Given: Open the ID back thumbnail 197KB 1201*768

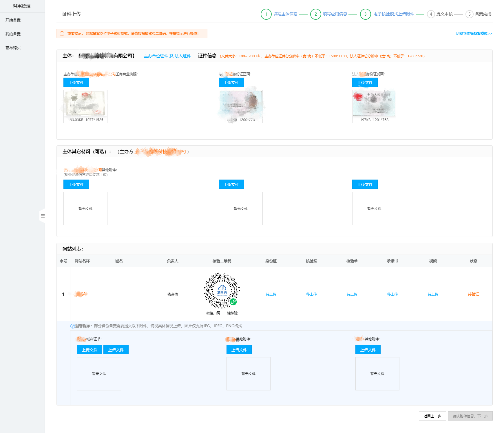Looking at the screenshot, I should coord(374,106).
